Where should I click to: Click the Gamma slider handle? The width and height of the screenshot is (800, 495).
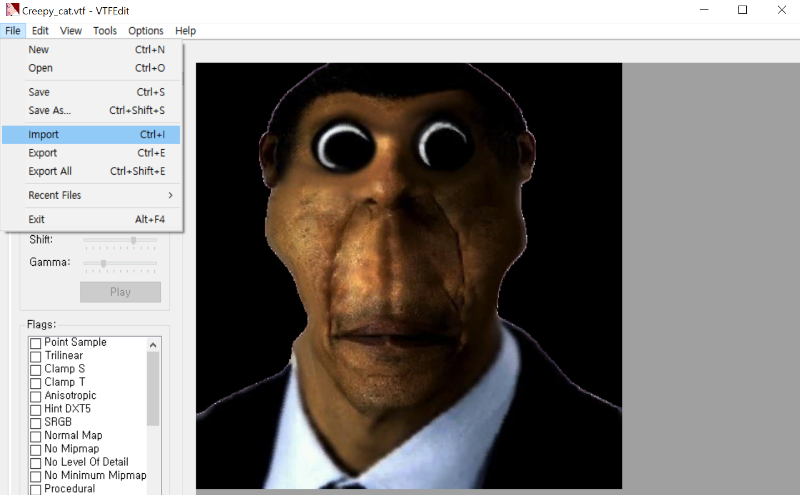[x=104, y=263]
